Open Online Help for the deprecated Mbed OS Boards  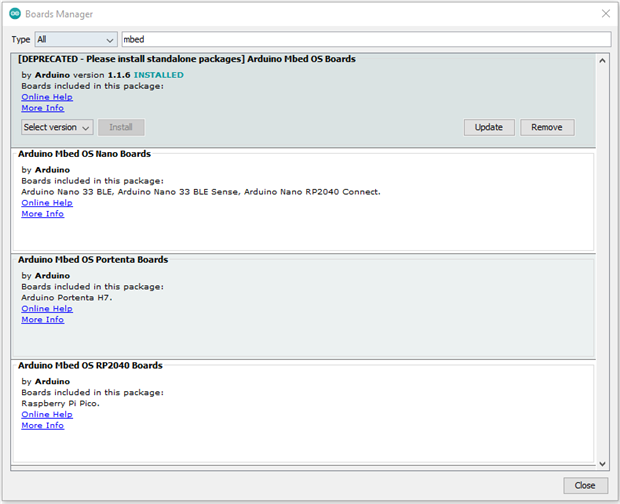coord(47,97)
